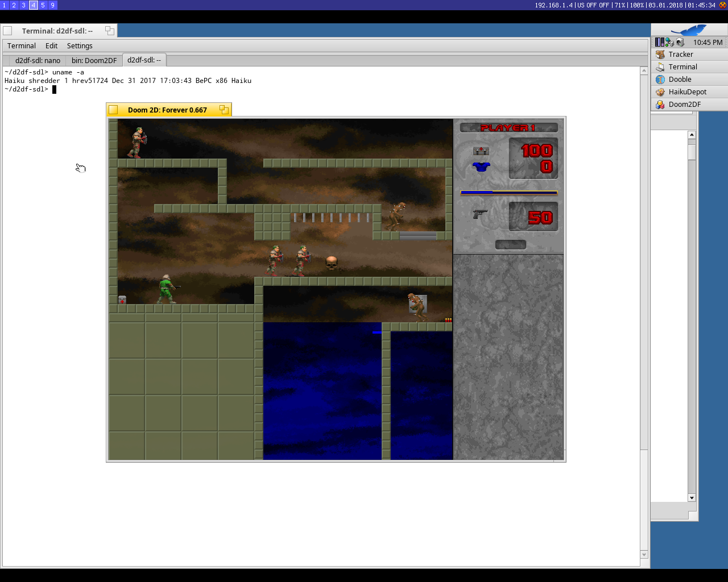Click the ammo count 50 in HUD
This screenshot has height=582, width=728.
pyautogui.click(x=540, y=218)
